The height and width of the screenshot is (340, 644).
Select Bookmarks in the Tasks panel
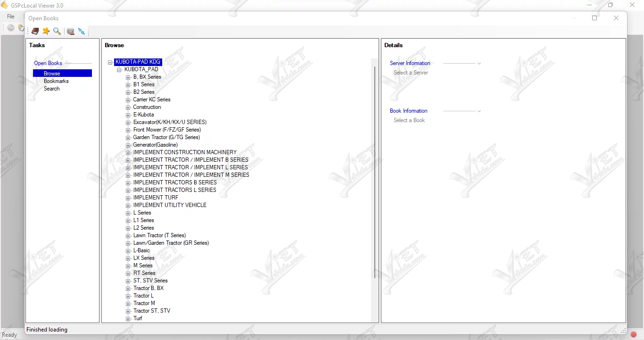click(x=56, y=81)
